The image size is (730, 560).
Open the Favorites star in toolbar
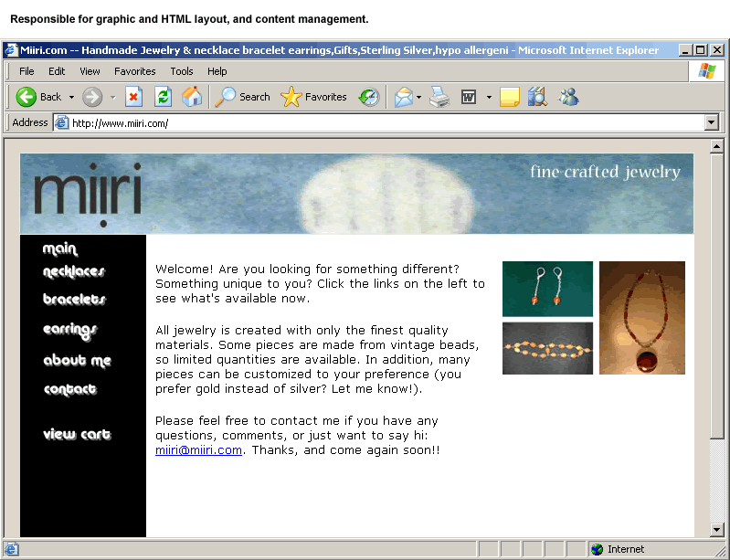click(314, 97)
